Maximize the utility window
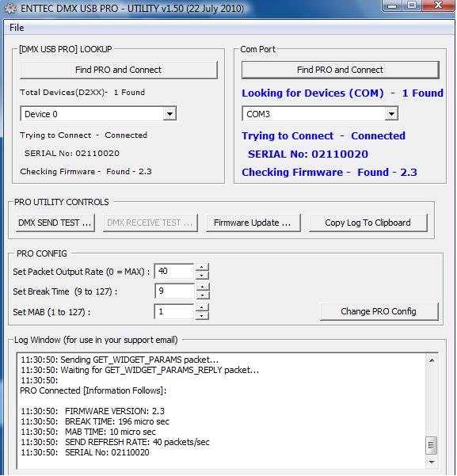 (412, 6)
